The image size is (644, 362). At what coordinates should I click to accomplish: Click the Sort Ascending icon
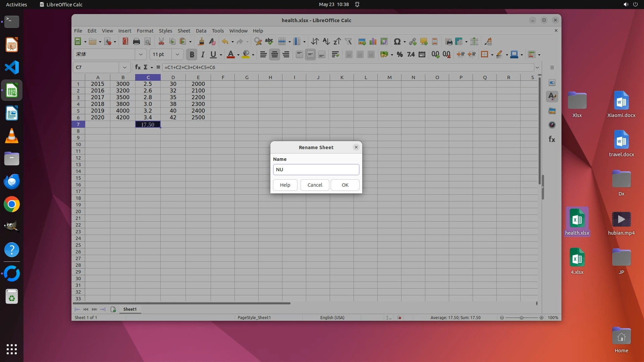click(x=326, y=42)
